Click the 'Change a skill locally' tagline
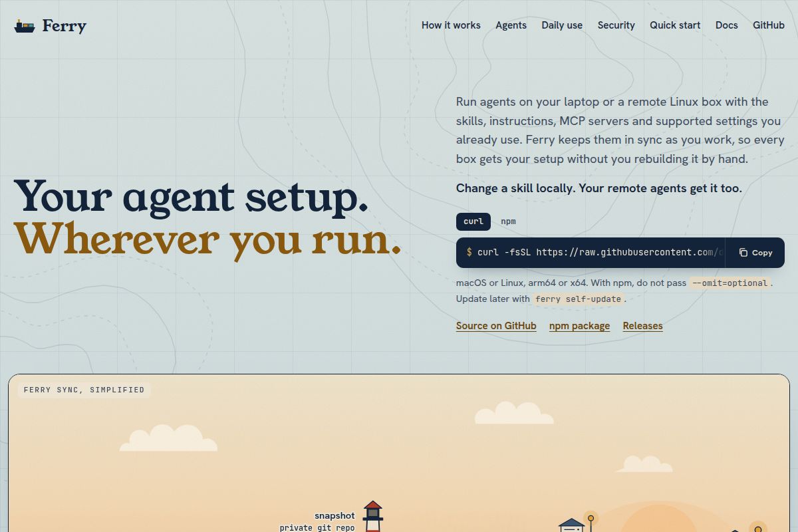The image size is (798, 532). (598, 188)
